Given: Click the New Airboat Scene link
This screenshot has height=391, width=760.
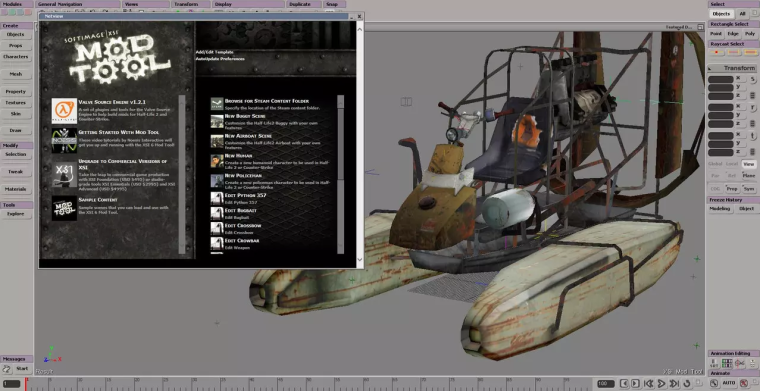Looking at the screenshot, I should (248, 136).
